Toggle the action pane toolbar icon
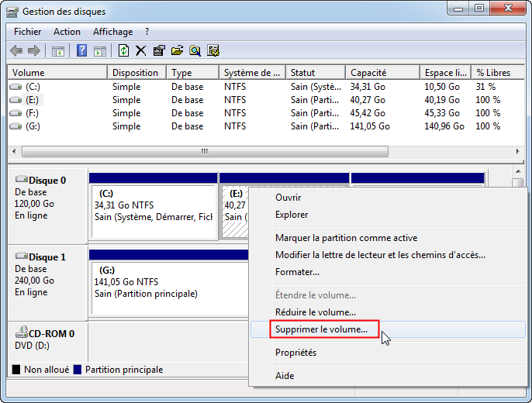 [x=100, y=51]
